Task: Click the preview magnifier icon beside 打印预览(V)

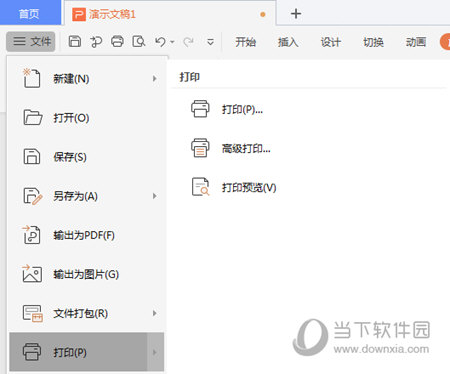Action: 201,187
